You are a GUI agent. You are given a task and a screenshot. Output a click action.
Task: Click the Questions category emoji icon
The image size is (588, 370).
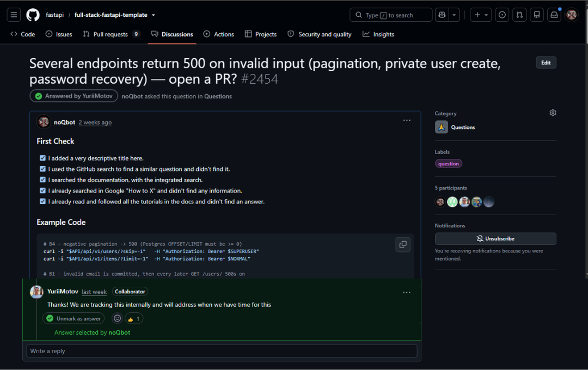(x=442, y=127)
